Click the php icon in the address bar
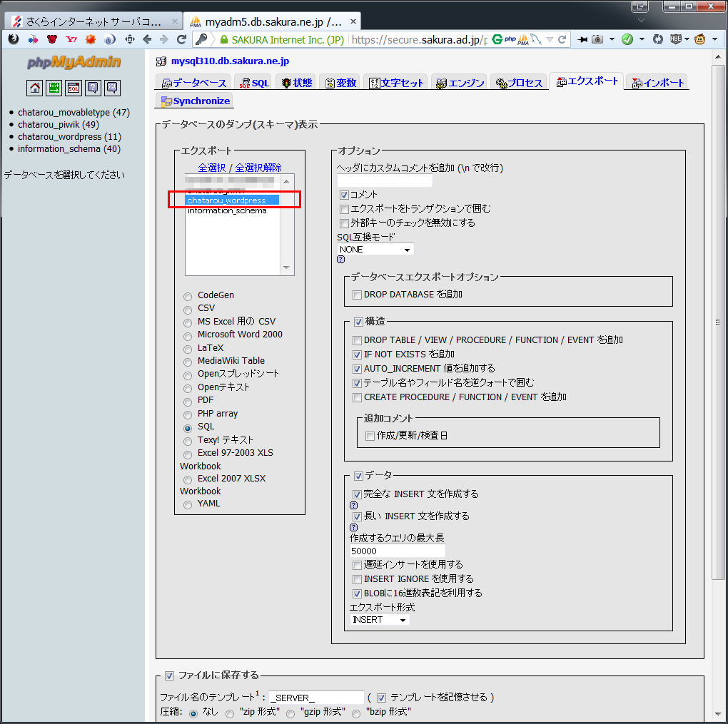Image resolution: width=728 pixels, height=724 pixels. 510,39
